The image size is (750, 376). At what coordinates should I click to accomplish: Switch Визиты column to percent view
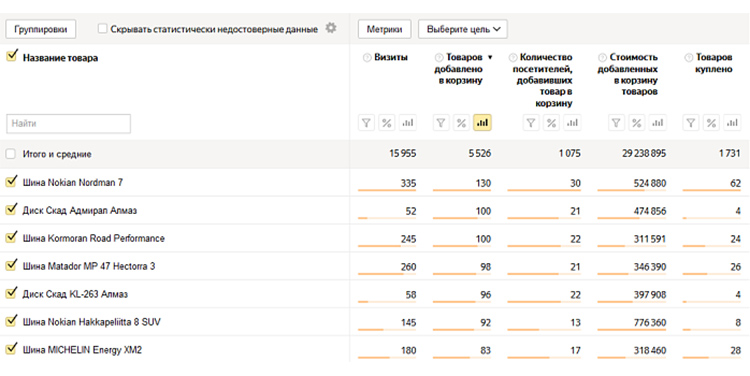386,123
